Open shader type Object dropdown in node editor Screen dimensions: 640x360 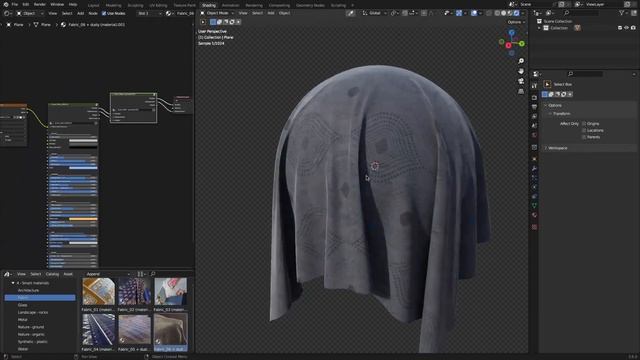point(29,13)
